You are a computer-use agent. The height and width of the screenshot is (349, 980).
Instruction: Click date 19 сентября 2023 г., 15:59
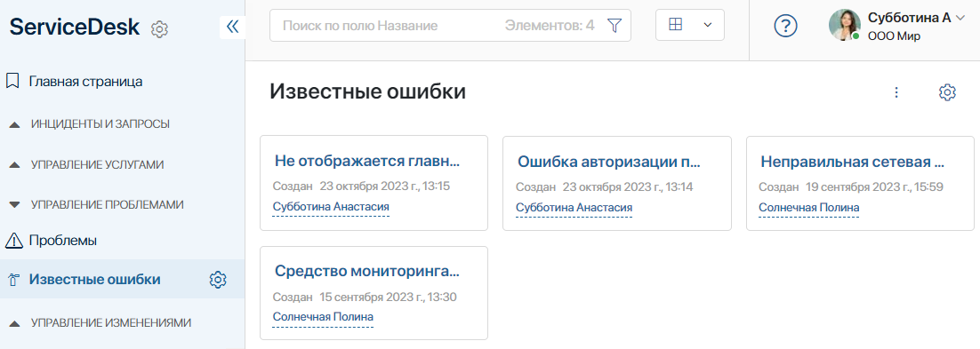point(874,186)
